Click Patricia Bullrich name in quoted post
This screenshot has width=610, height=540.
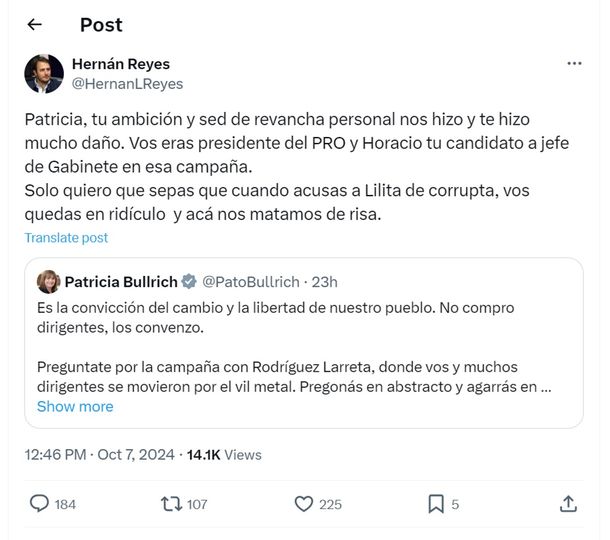(121, 282)
